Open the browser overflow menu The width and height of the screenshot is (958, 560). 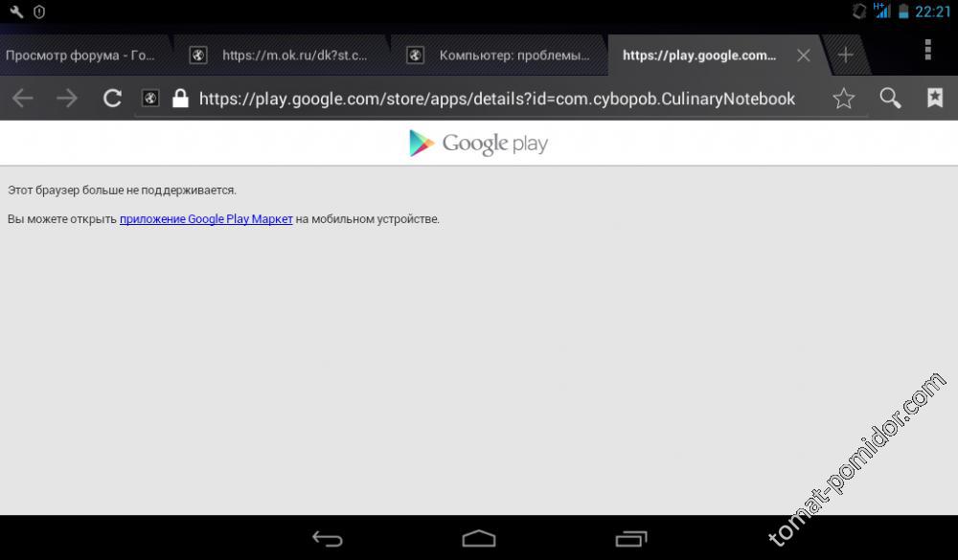pos(928,50)
